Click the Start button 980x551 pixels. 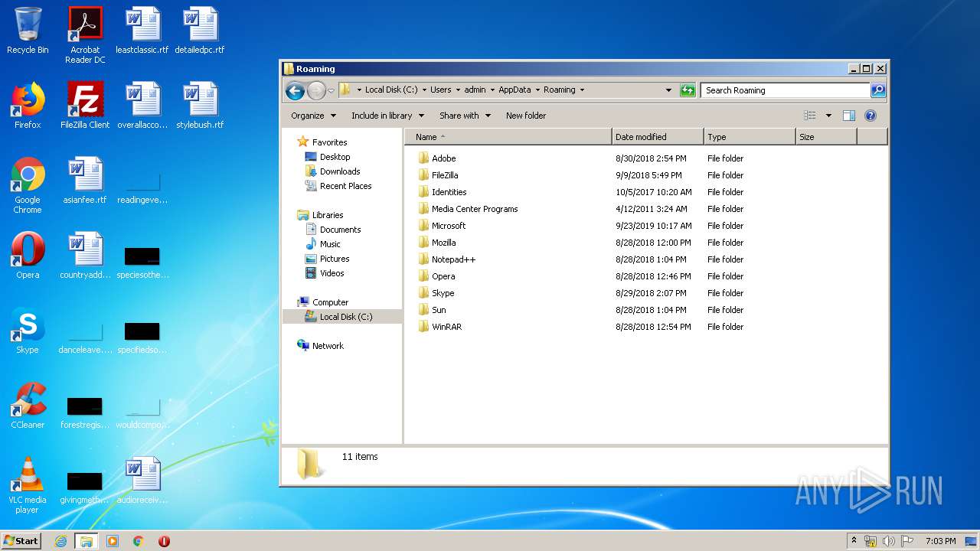21,540
